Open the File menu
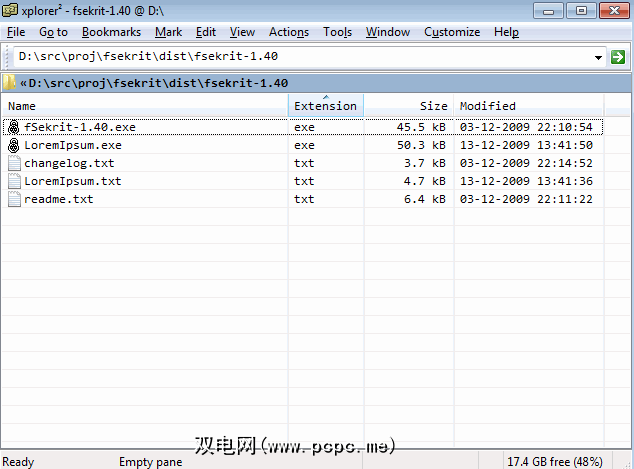Image resolution: width=634 pixels, height=469 pixels. click(16, 32)
